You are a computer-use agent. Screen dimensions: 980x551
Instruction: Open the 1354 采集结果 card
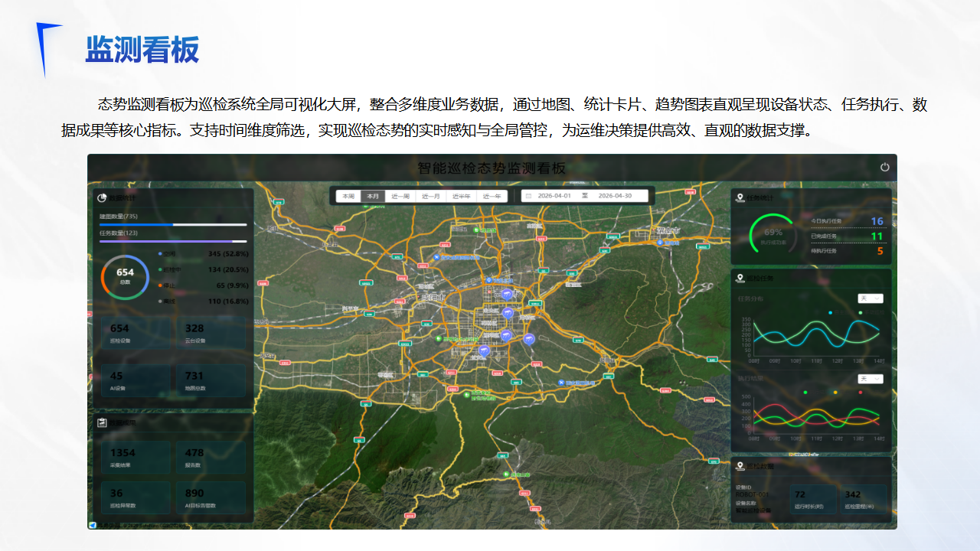point(136,457)
